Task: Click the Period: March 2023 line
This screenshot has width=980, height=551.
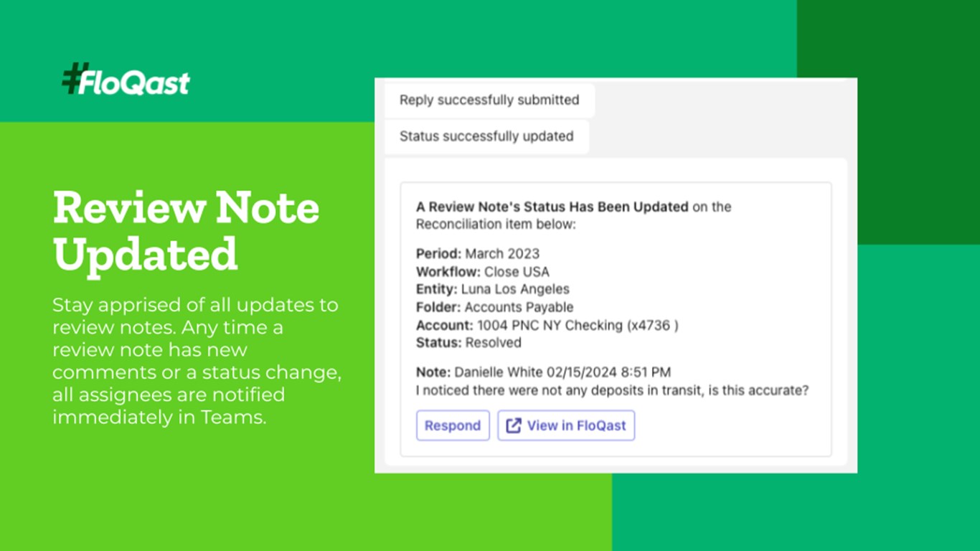Action: (477, 253)
